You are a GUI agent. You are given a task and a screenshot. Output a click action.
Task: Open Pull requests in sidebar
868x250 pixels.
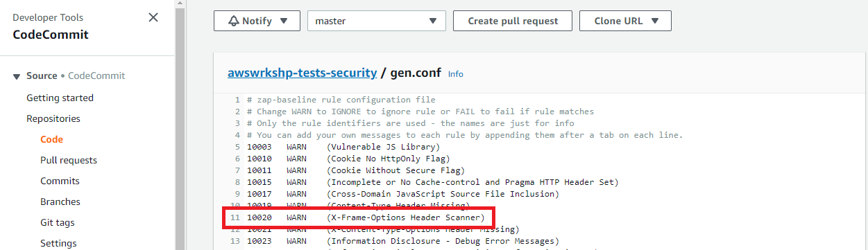(69, 160)
